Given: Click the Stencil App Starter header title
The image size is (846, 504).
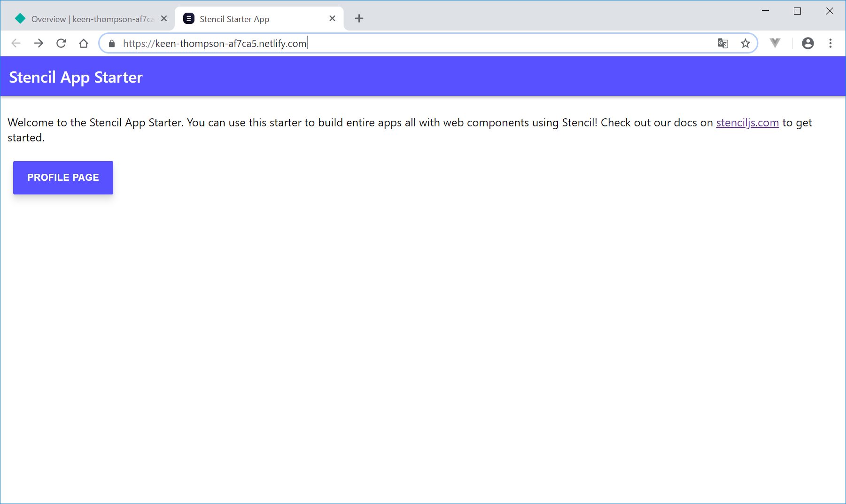Looking at the screenshot, I should pos(76,77).
